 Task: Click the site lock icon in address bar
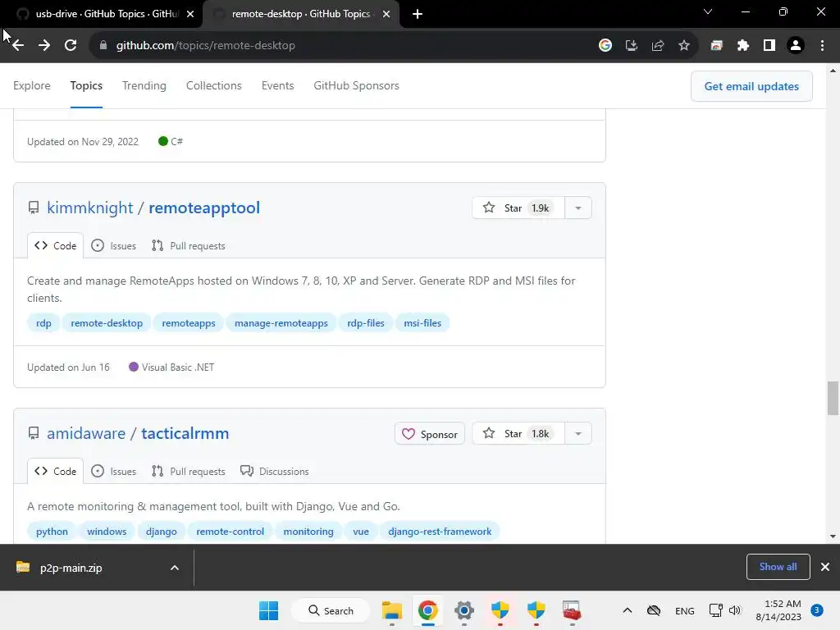(x=103, y=46)
